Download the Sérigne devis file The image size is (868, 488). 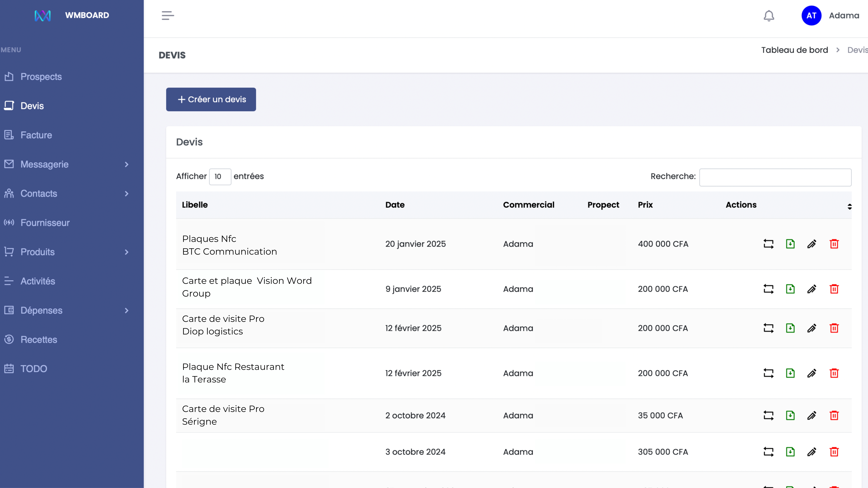coord(790,415)
